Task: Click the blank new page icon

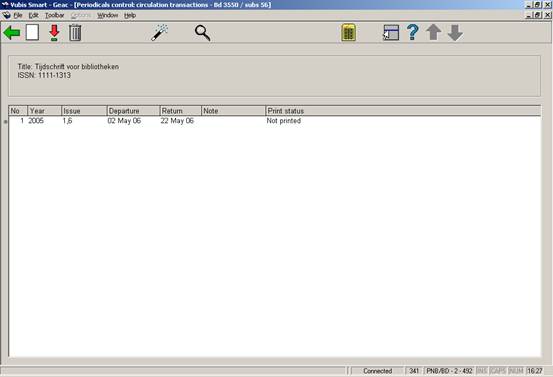Action: pos(32,33)
